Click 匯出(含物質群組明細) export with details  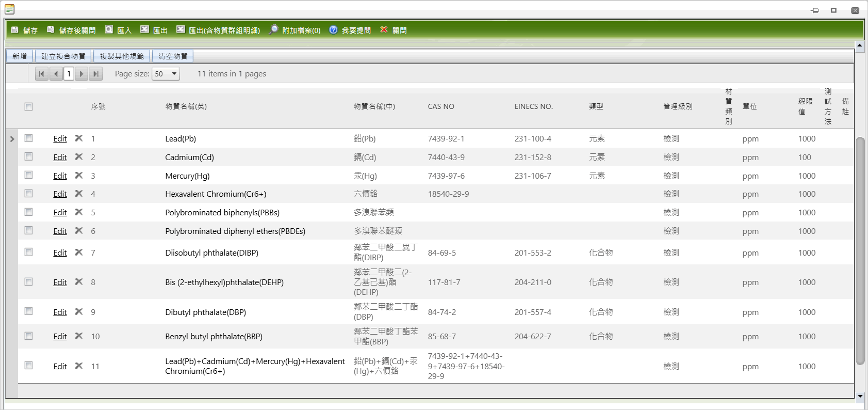click(218, 30)
